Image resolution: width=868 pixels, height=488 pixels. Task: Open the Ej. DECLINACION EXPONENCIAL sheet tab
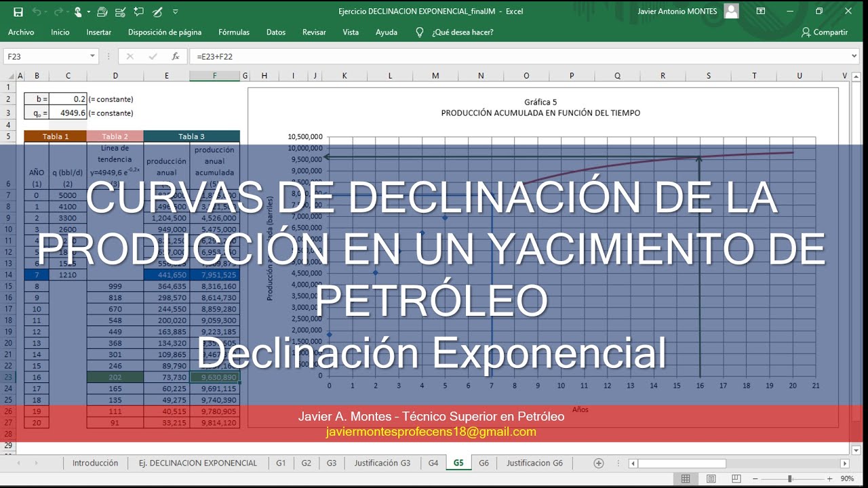coord(197,463)
